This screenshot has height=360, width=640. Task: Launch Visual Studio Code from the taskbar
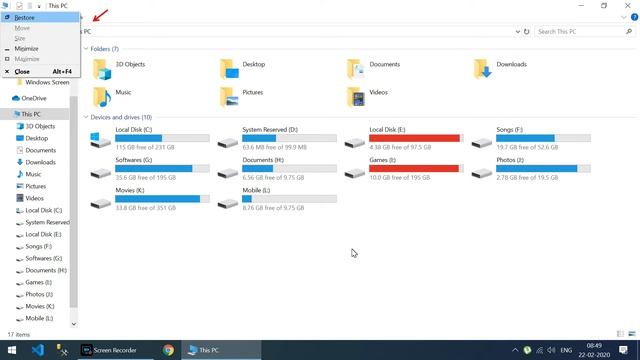point(38,350)
